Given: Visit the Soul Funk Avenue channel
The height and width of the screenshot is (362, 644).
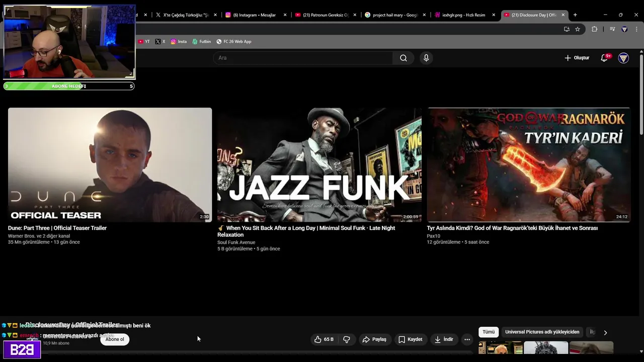Looking at the screenshot, I should pos(236,242).
